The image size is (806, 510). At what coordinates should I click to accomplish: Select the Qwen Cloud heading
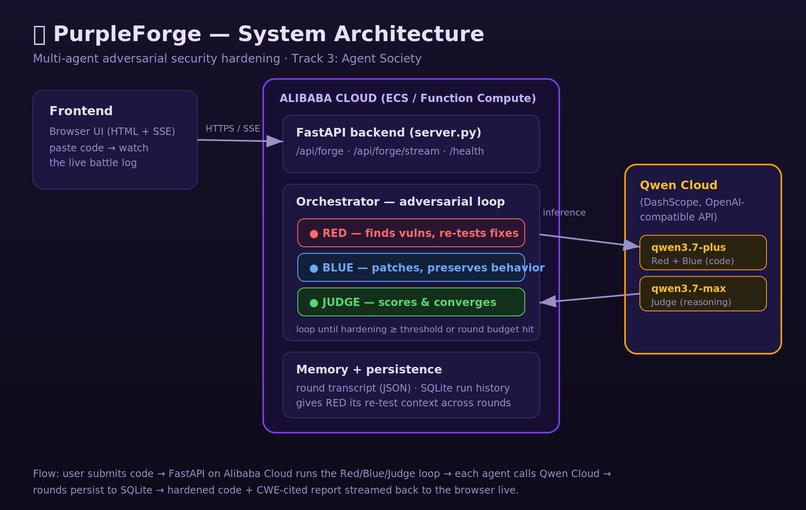679,185
